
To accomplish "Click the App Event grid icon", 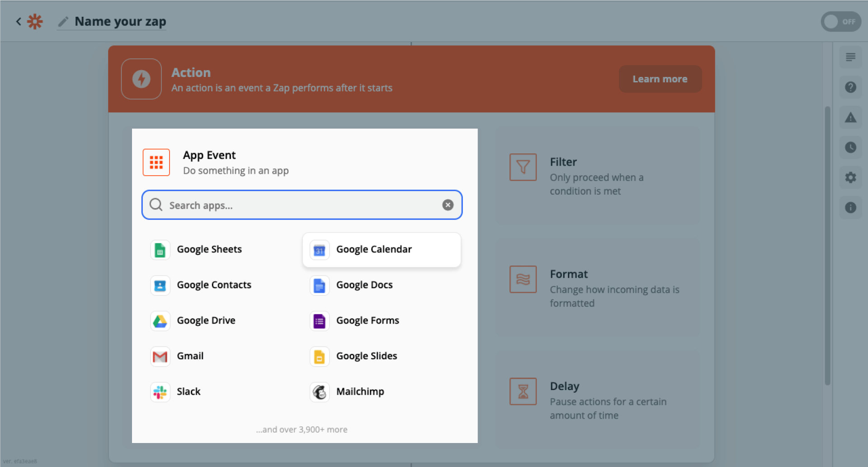I will pos(156,162).
